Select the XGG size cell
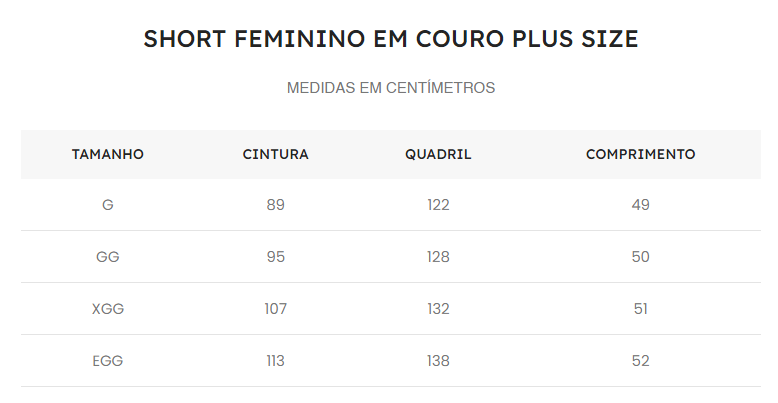This screenshot has height=403, width=778. tap(108, 309)
